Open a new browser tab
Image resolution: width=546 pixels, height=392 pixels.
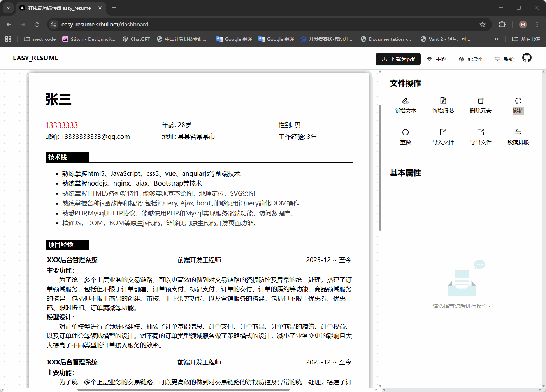tap(114, 8)
